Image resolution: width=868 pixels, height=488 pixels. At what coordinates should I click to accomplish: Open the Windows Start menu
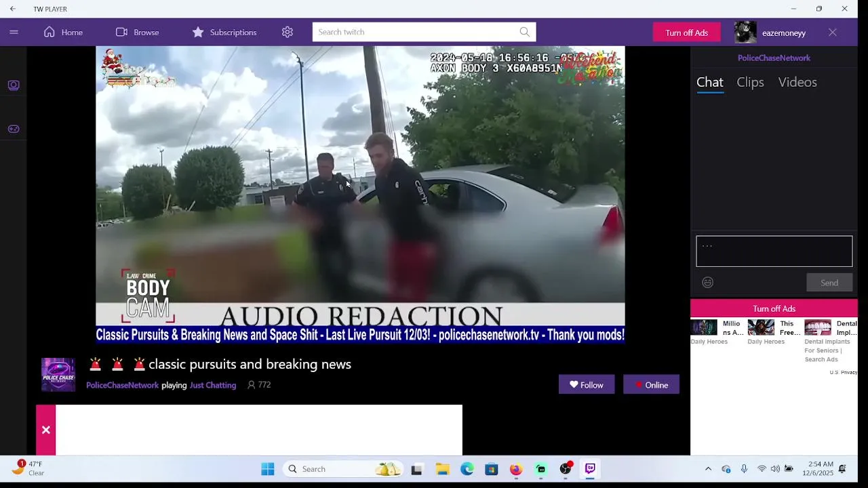[268, 469]
